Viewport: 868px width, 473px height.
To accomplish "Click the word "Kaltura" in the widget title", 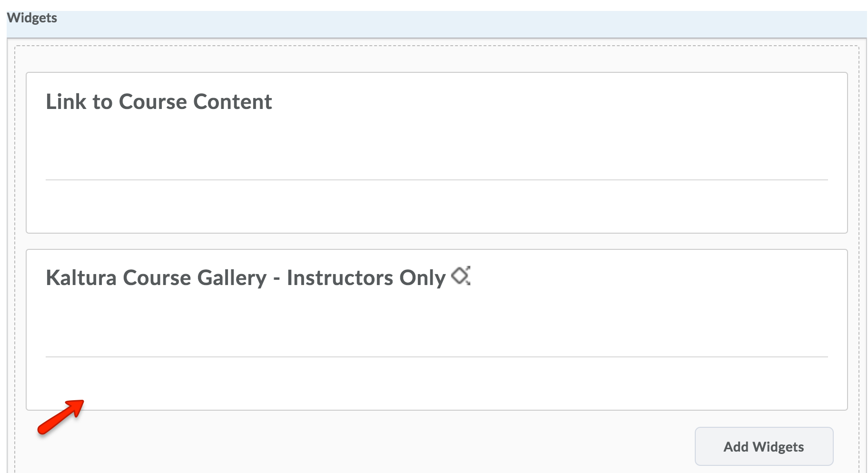I will [x=81, y=278].
